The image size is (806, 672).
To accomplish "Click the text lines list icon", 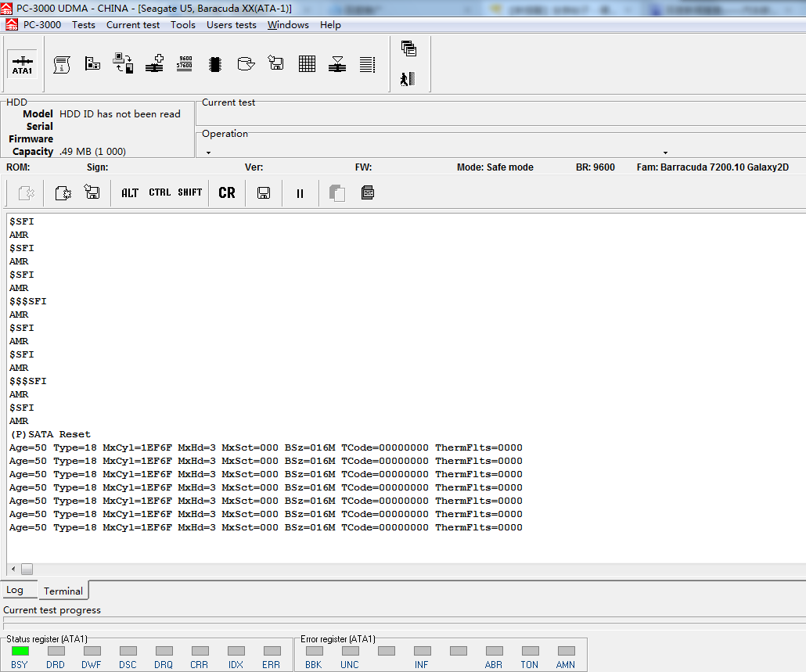I will pos(368,64).
